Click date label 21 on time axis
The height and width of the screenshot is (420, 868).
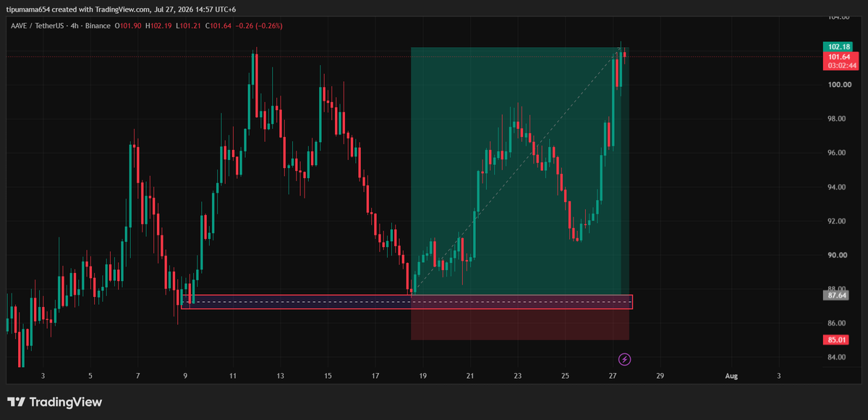(x=470, y=376)
